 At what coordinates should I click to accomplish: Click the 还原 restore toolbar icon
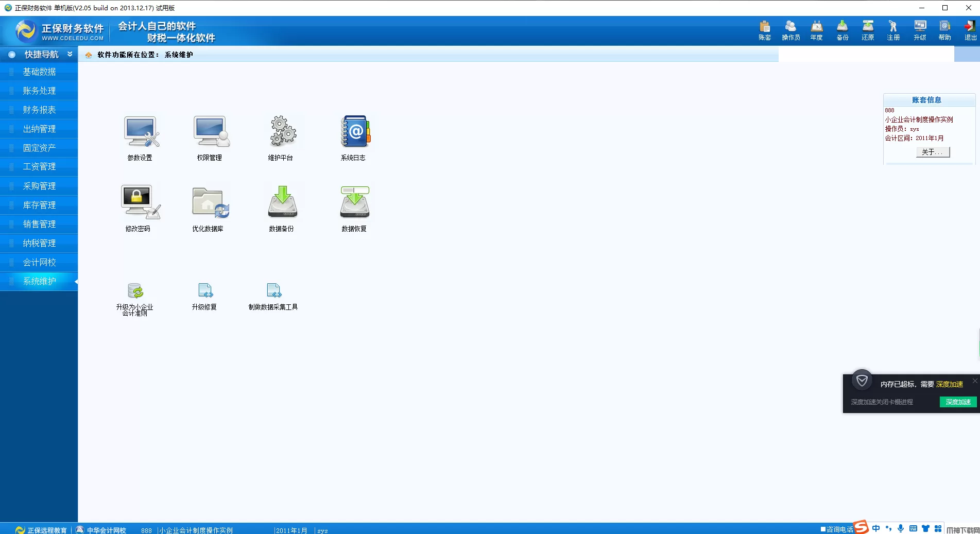pyautogui.click(x=868, y=30)
